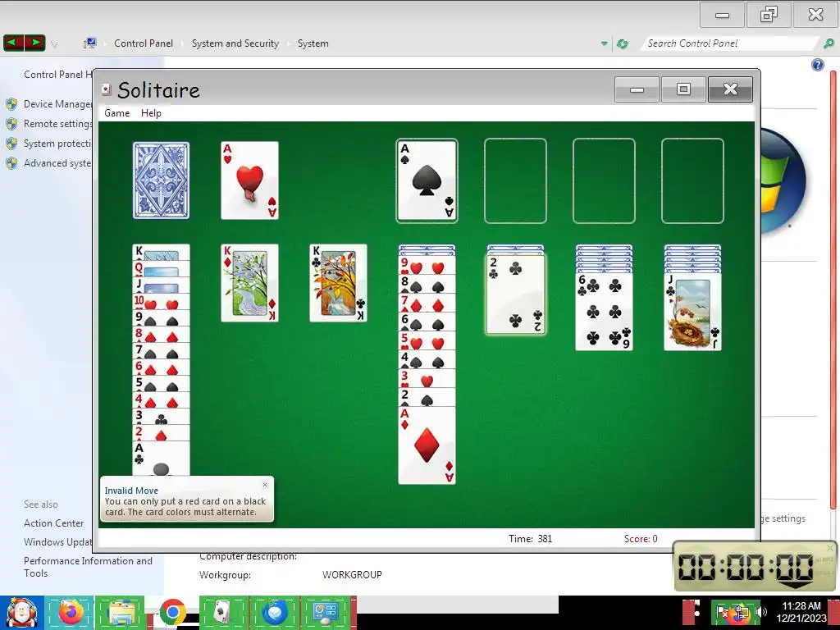This screenshot has width=840, height=630.
Task: Click the Time 381 status text
Action: point(531,538)
